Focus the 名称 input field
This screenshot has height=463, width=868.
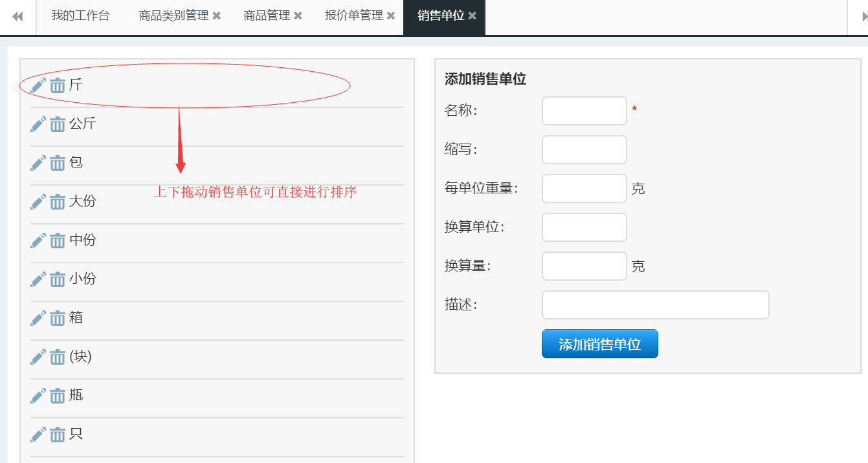584,111
